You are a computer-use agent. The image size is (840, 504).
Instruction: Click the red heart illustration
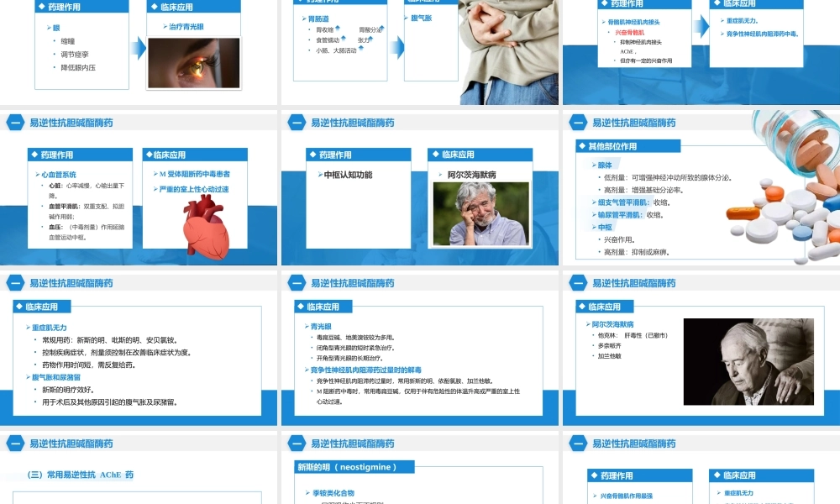pyautogui.click(x=206, y=227)
